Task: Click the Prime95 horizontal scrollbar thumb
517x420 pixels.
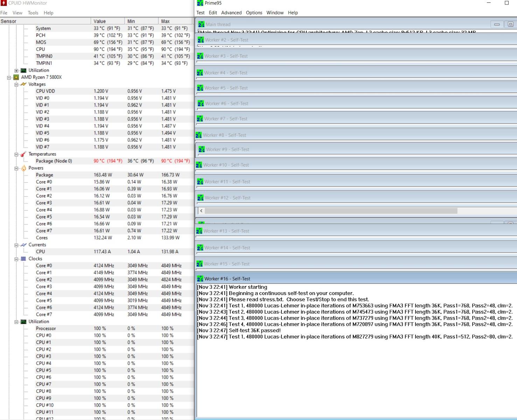Action: [x=331, y=211]
